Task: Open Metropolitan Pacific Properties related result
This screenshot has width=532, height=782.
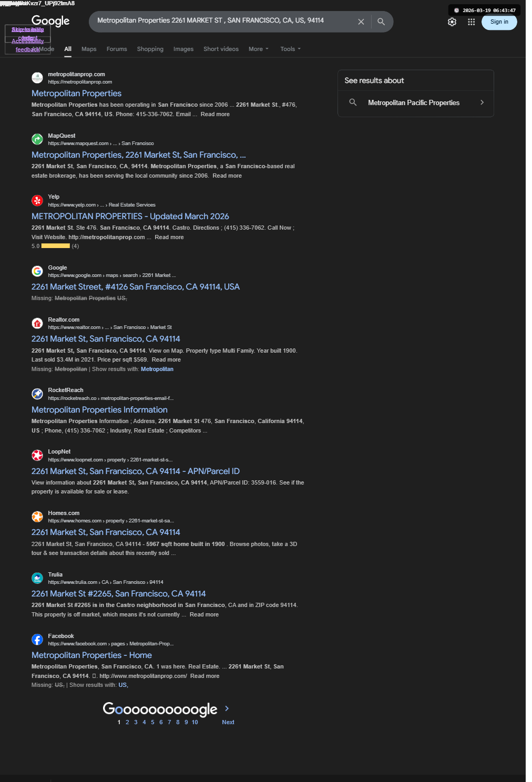Action: pyautogui.click(x=416, y=102)
